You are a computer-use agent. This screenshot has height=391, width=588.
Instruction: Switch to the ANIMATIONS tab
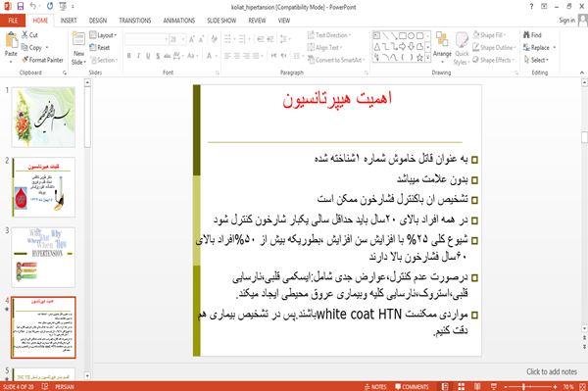[179, 21]
